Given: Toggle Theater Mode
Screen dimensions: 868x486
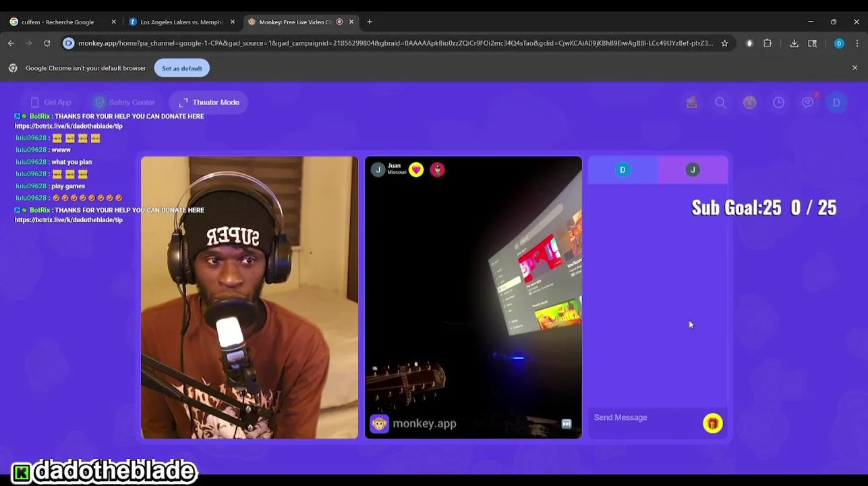Looking at the screenshot, I should [208, 103].
